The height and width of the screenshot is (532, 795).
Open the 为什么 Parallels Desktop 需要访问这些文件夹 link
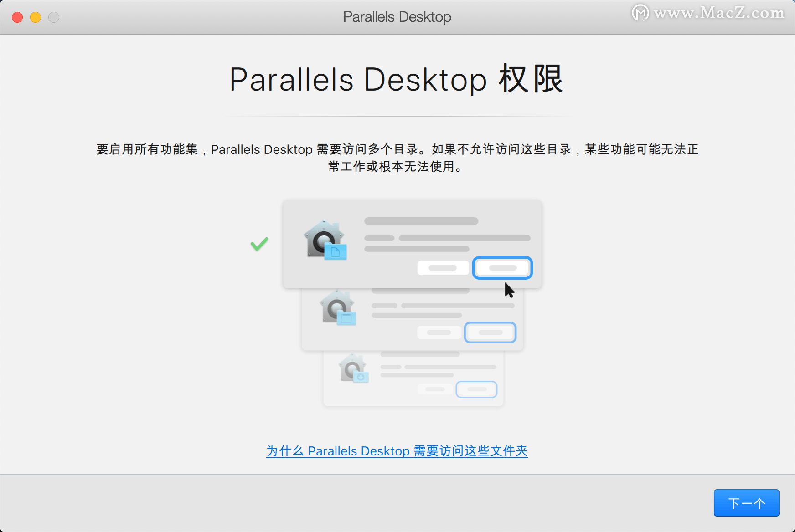[397, 451]
